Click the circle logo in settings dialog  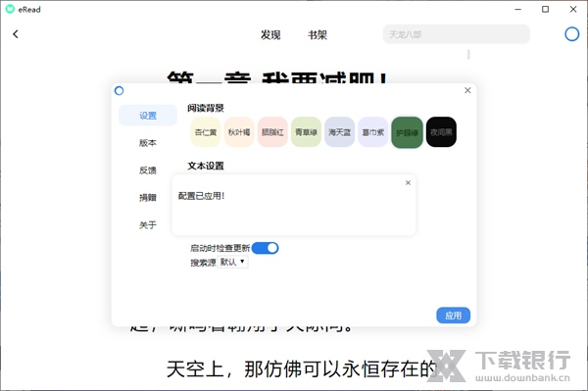point(119,91)
